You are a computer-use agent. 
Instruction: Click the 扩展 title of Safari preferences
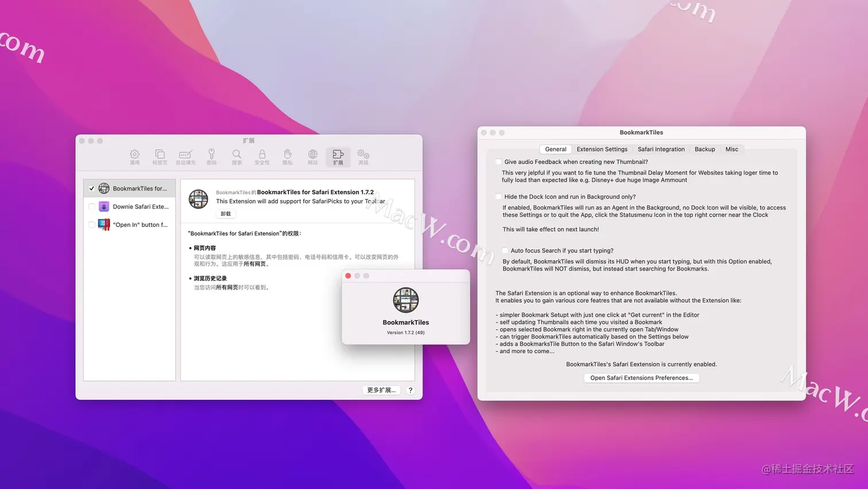pyautogui.click(x=249, y=140)
